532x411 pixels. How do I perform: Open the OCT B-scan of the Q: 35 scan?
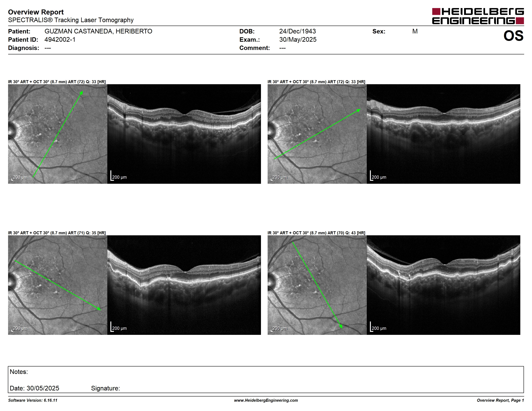pos(184,285)
